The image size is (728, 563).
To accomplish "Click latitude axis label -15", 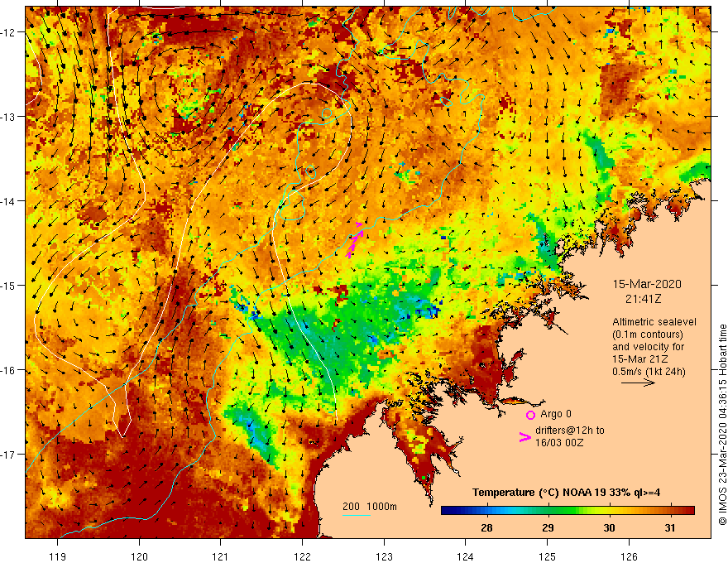I will (9, 285).
